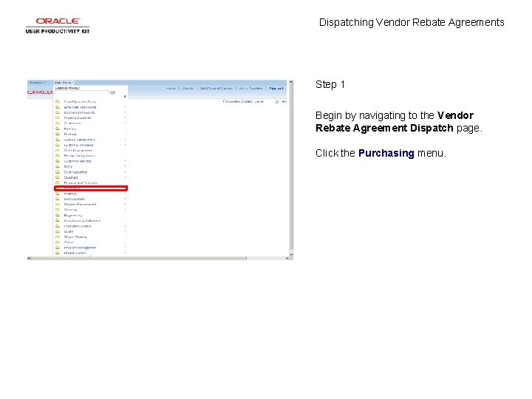Expand the Customer Returns submenu arrow
The image size is (532, 399).
pos(125,161)
